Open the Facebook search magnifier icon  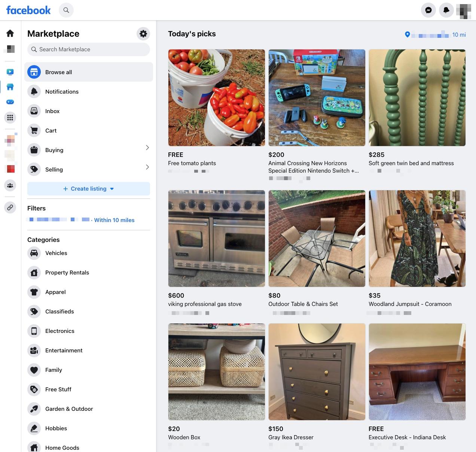[x=66, y=10]
